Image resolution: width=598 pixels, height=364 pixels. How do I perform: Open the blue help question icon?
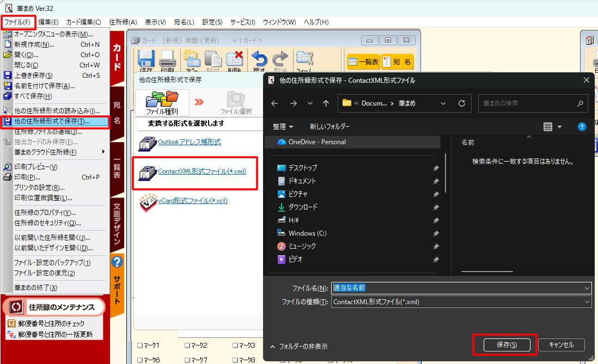[582, 127]
